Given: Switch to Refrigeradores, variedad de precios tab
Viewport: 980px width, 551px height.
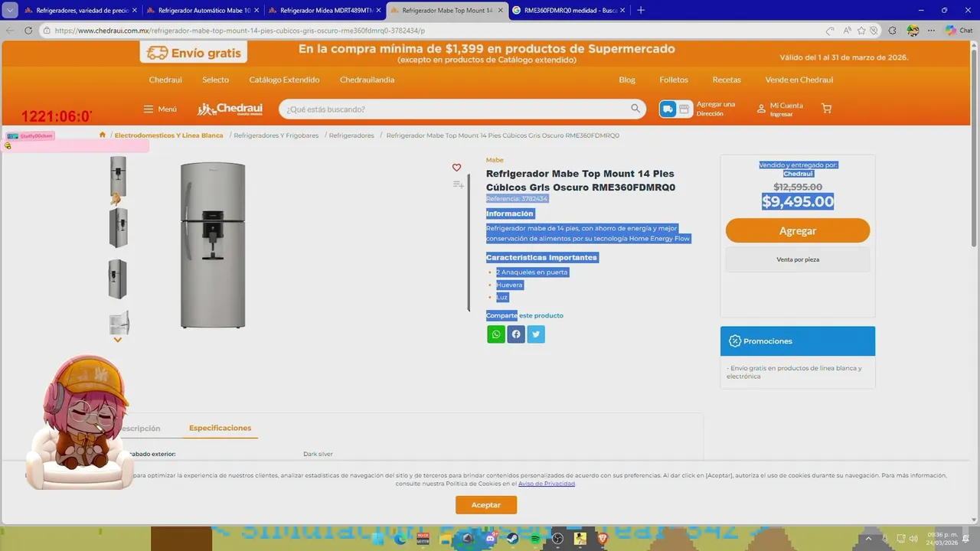Looking at the screenshot, I should (x=80, y=11).
